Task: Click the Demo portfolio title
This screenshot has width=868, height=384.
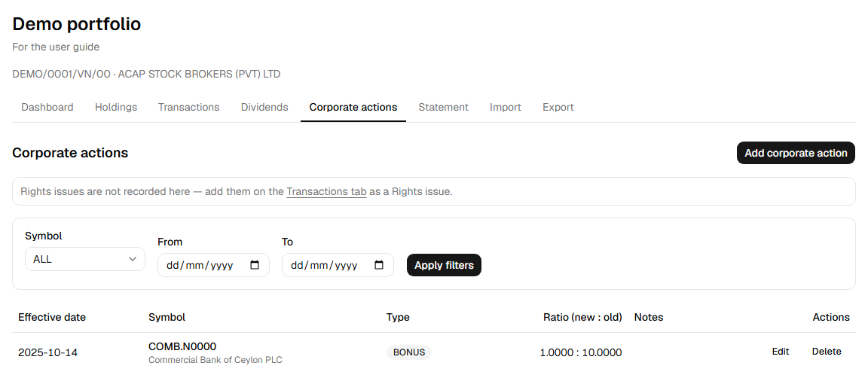Action: pyautogui.click(x=76, y=24)
